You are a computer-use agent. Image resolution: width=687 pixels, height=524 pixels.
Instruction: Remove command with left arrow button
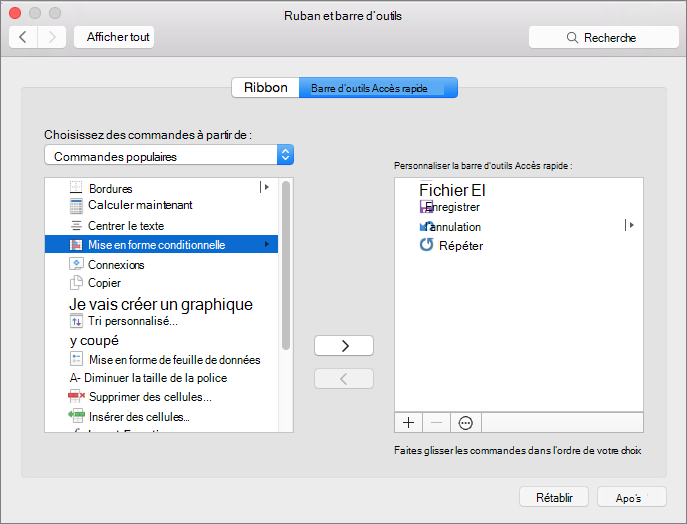click(344, 379)
